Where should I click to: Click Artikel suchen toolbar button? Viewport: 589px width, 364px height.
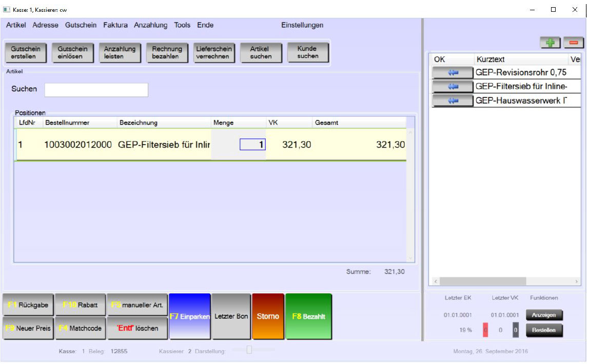261,53
